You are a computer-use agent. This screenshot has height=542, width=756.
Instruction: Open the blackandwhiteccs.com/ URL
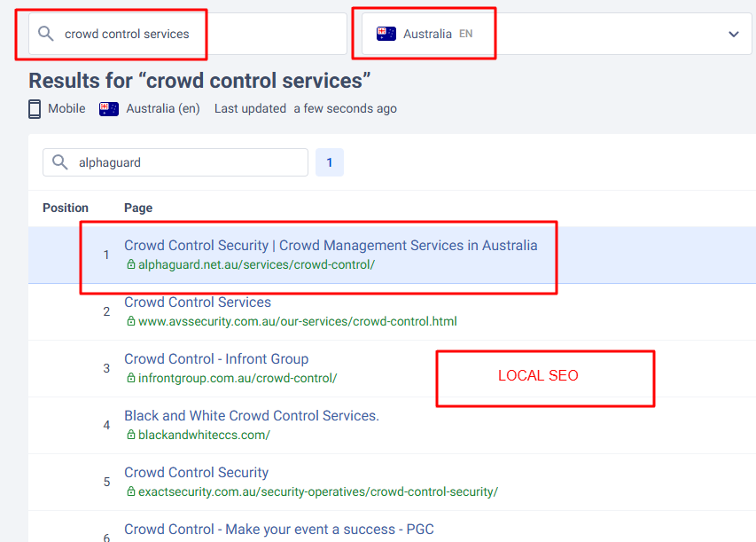tap(204, 435)
